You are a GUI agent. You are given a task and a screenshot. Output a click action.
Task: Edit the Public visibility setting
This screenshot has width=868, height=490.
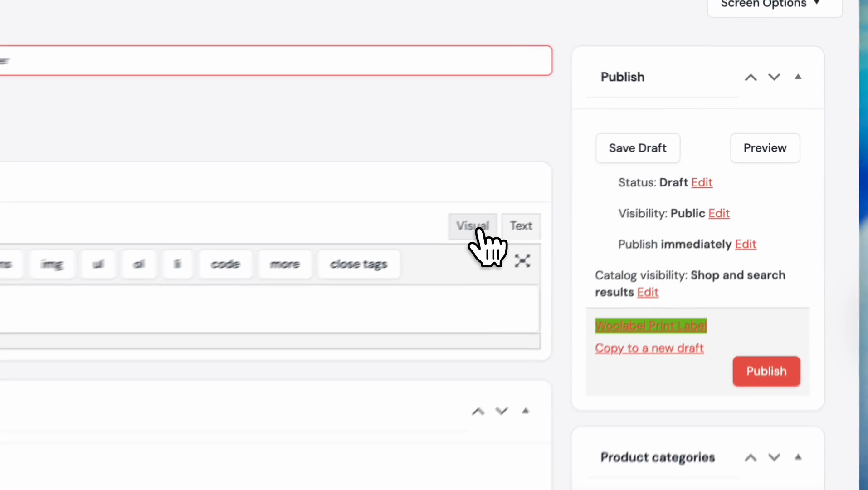click(719, 213)
